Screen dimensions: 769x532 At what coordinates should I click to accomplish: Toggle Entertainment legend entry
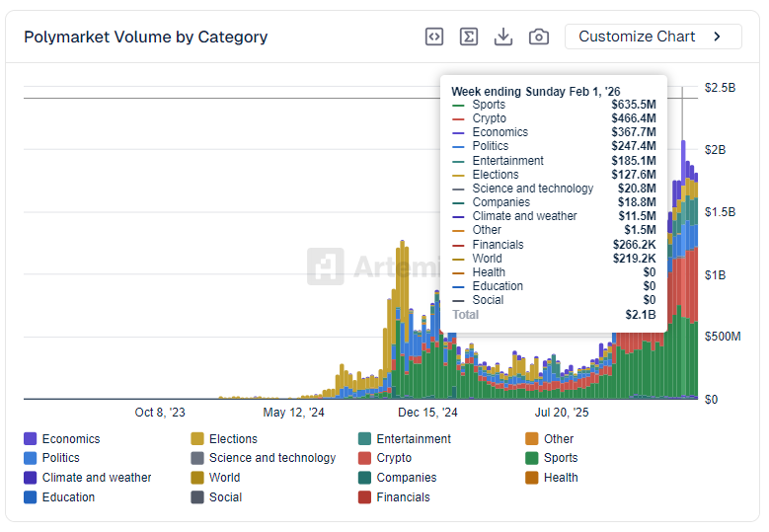[x=414, y=439]
